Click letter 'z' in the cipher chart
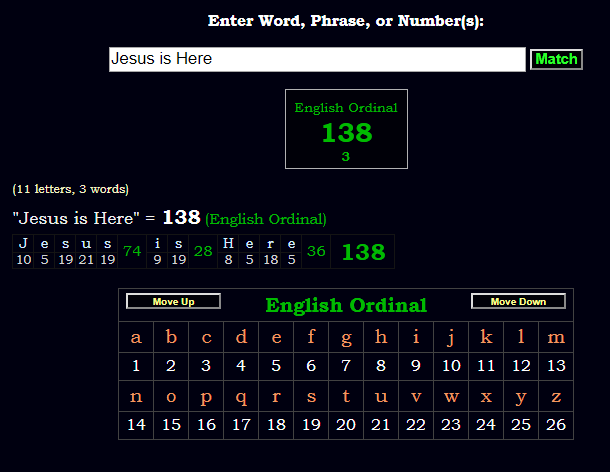The image size is (610, 472). coord(556,396)
